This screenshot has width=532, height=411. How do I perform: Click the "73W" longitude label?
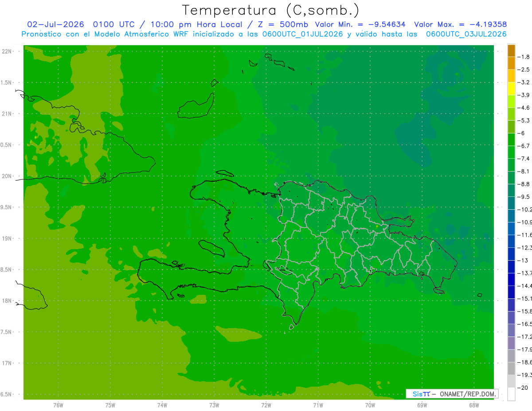[214, 405]
